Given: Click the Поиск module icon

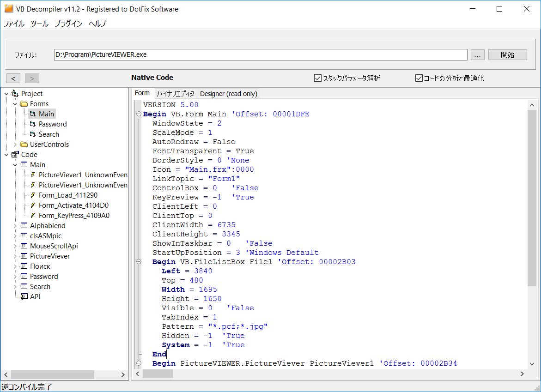Looking at the screenshot, I should point(24,266).
